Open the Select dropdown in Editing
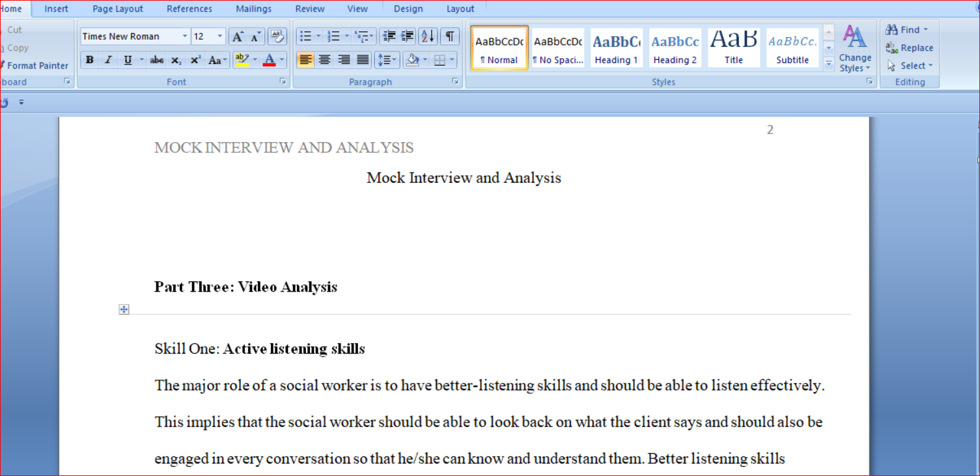 click(910, 65)
